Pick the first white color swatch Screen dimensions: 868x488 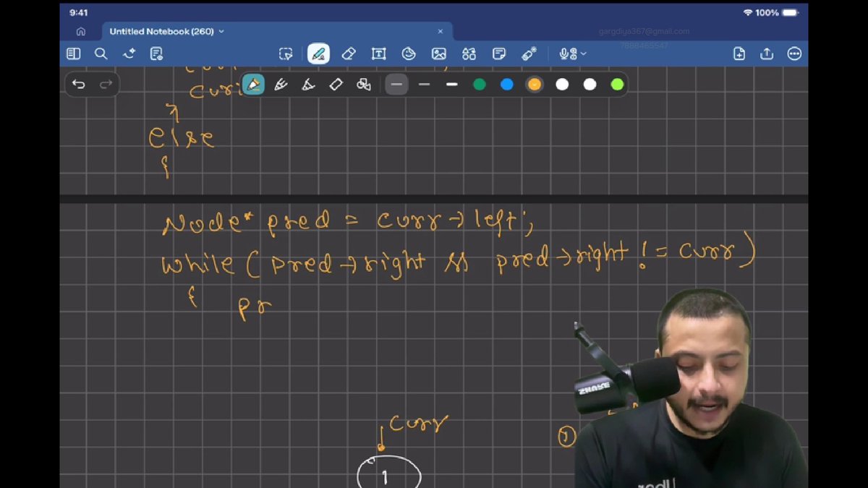[x=562, y=85]
